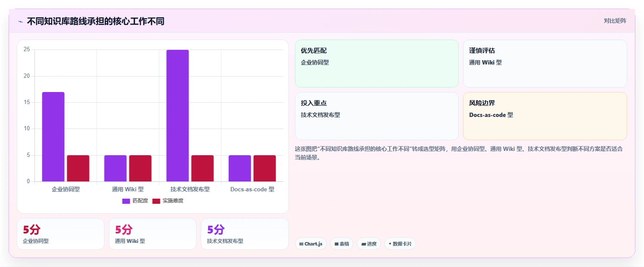
Task: Click the x-axis label 企业协同型
Action: [66, 189]
